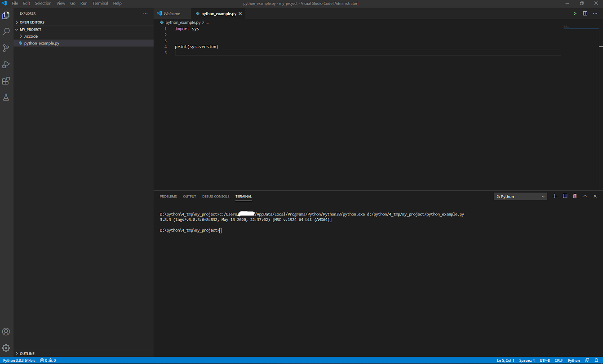Toggle the notifications bell in status bar
Viewport: 603px width, 364px height.
pyautogui.click(x=596, y=360)
